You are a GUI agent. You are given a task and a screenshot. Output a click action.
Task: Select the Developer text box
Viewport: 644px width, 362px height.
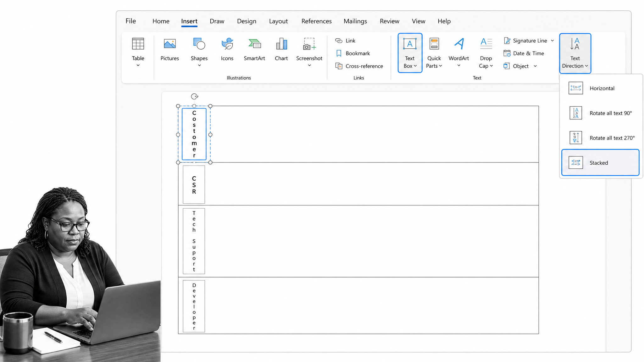pos(194,306)
